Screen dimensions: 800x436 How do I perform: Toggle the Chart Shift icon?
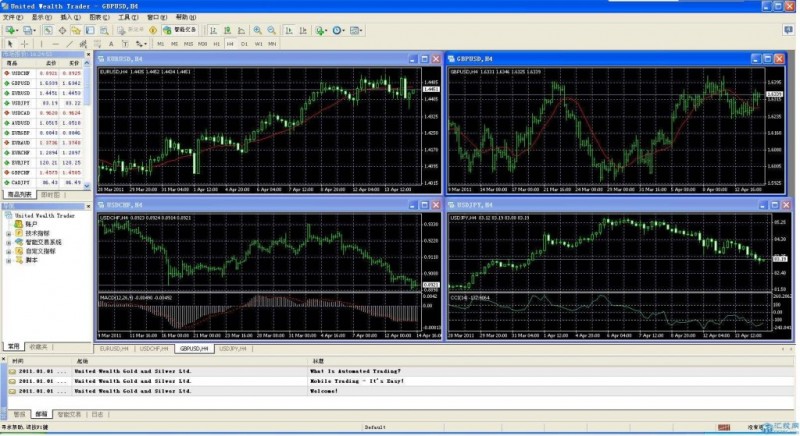[303, 31]
